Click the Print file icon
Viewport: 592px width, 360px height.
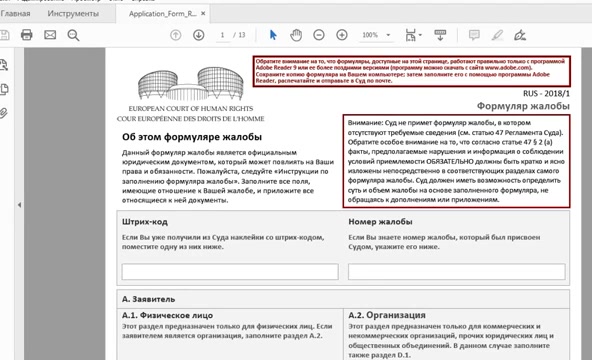click(x=26, y=35)
